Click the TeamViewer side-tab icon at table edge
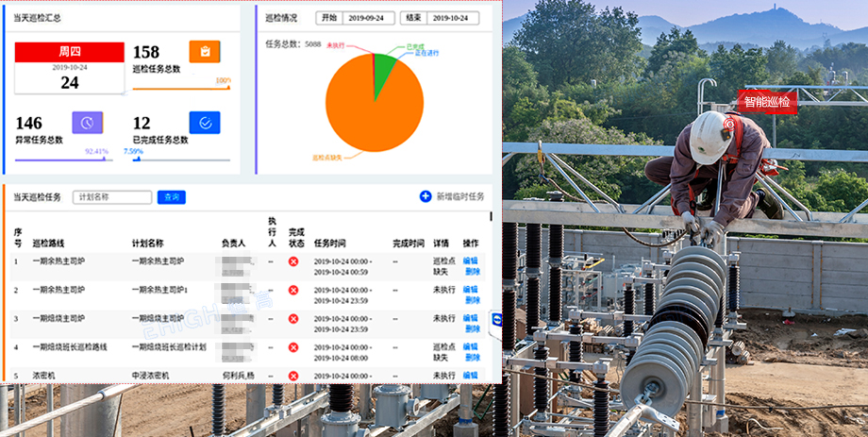Image resolution: width=868 pixels, height=437 pixels. 497,319
